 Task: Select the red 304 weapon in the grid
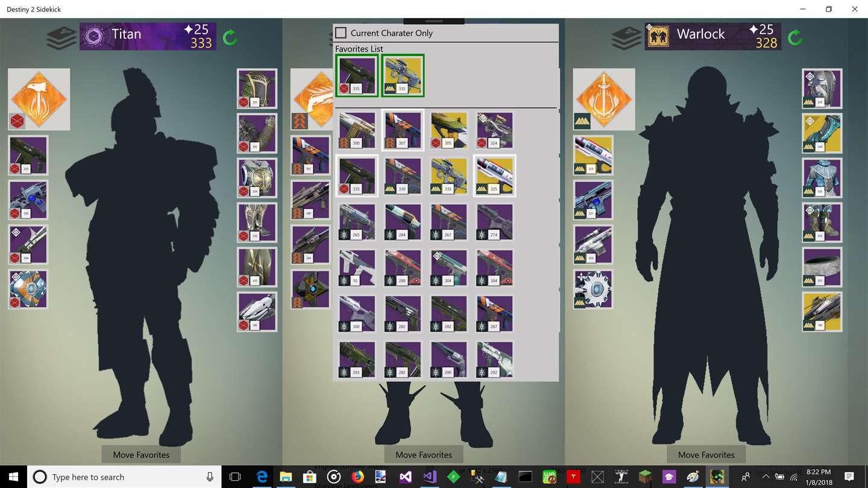click(494, 267)
